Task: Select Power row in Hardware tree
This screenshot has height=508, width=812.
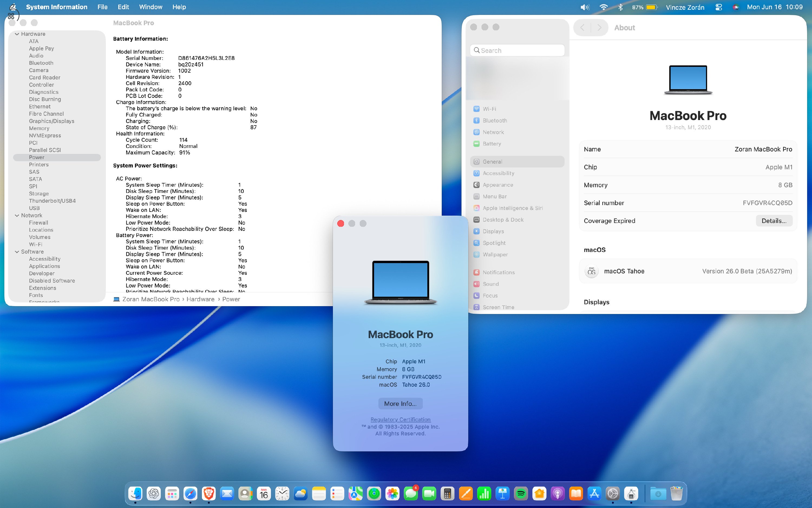Action: pos(57,157)
